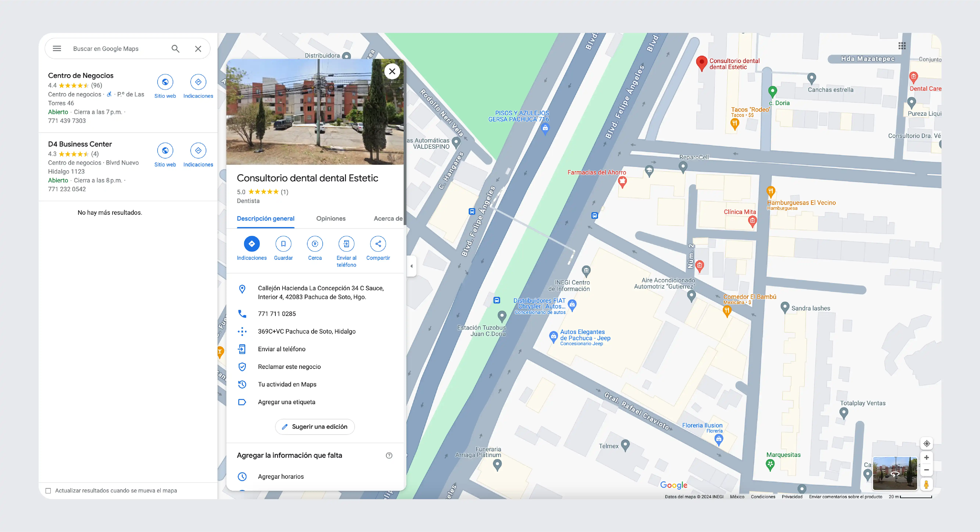Click the blue Indicaciones directions button
This screenshot has height=532, width=980.
[x=252, y=244]
